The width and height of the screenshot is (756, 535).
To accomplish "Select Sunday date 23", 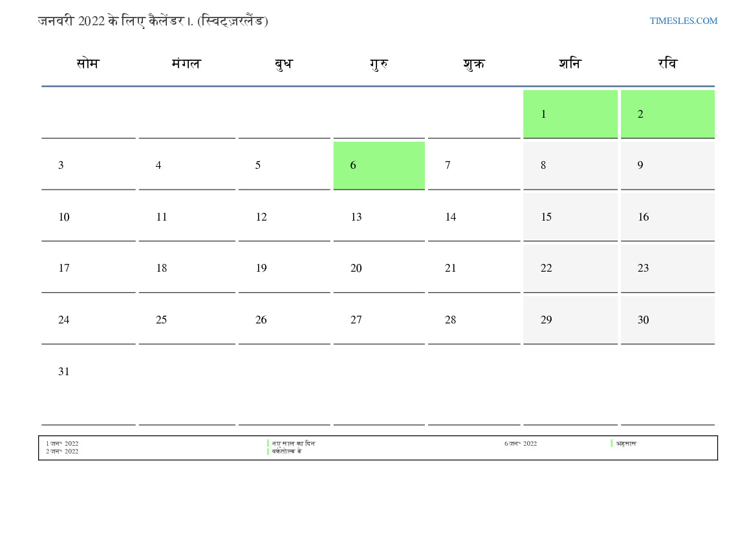I will point(643,268).
